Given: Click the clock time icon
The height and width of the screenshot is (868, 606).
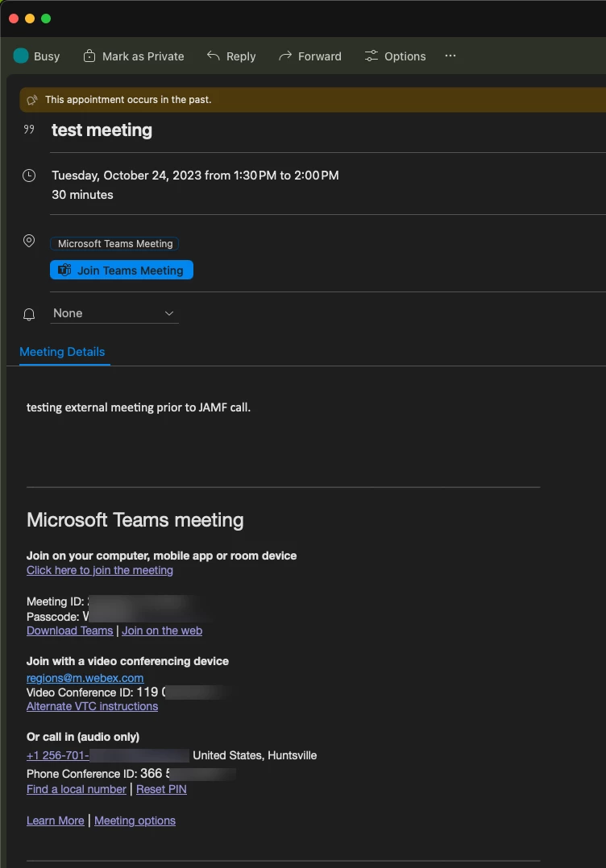Looking at the screenshot, I should pyautogui.click(x=29, y=176).
